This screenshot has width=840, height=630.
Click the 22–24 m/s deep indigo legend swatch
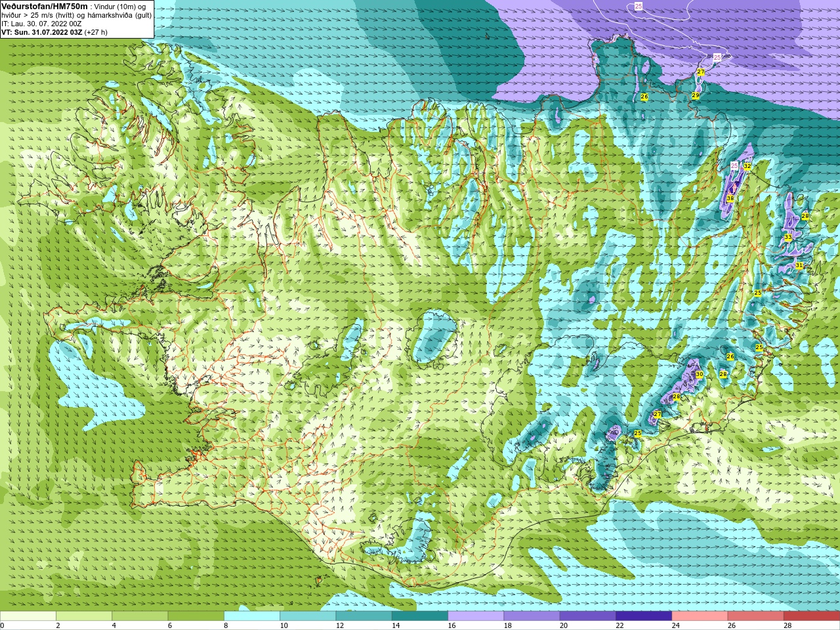[644, 616]
